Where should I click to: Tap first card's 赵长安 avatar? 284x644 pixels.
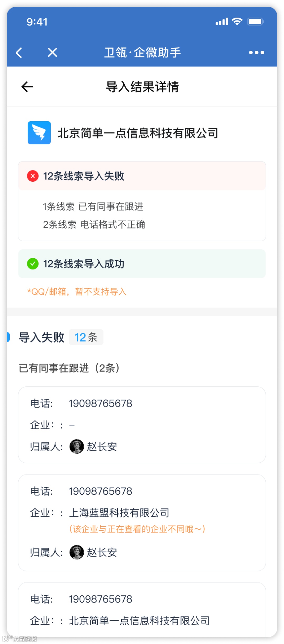[77, 446]
